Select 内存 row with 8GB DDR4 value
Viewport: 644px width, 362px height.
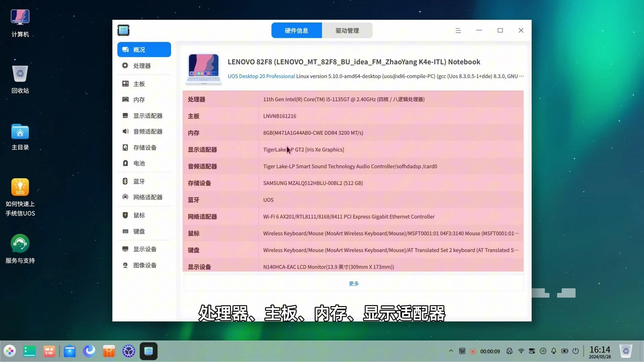353,133
